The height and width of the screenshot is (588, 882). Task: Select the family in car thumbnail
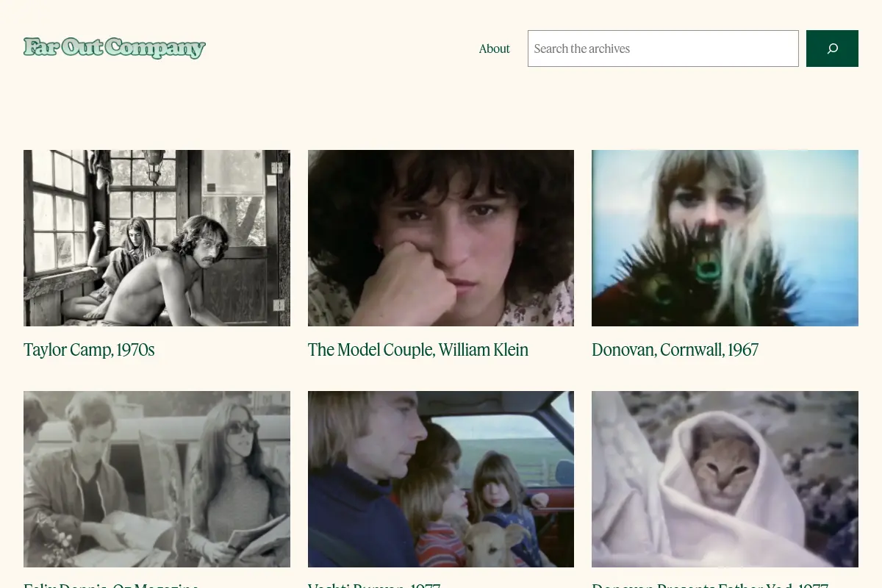(x=441, y=479)
